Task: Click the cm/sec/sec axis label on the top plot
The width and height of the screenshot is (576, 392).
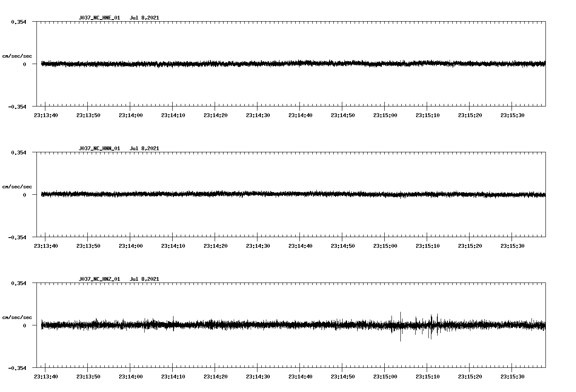Action: (x=17, y=56)
